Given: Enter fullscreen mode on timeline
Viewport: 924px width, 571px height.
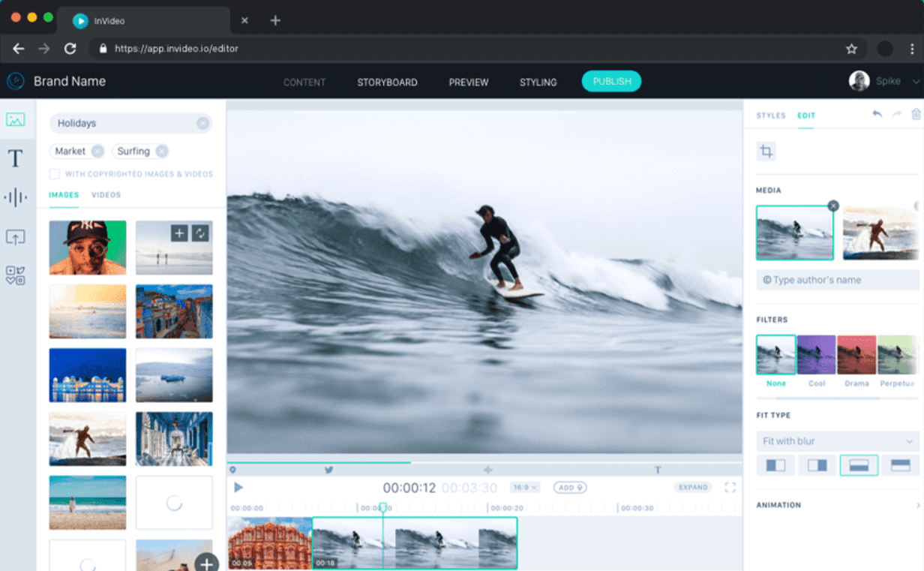Looking at the screenshot, I should (730, 488).
